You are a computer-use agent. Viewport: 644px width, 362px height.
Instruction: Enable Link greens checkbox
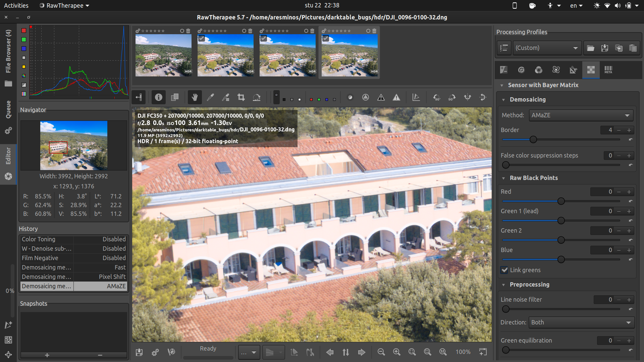505,270
